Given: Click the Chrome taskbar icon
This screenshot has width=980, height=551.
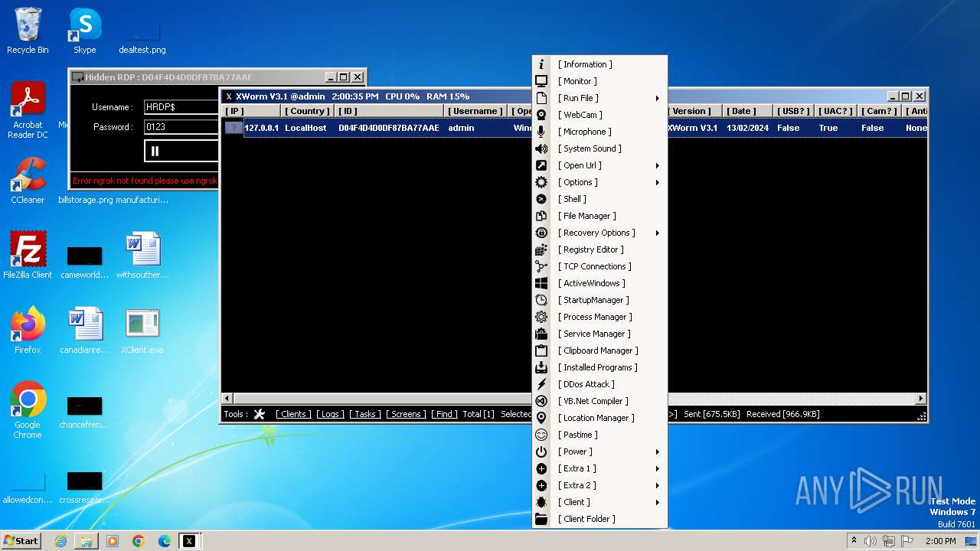Looking at the screenshot, I should pos(139,541).
